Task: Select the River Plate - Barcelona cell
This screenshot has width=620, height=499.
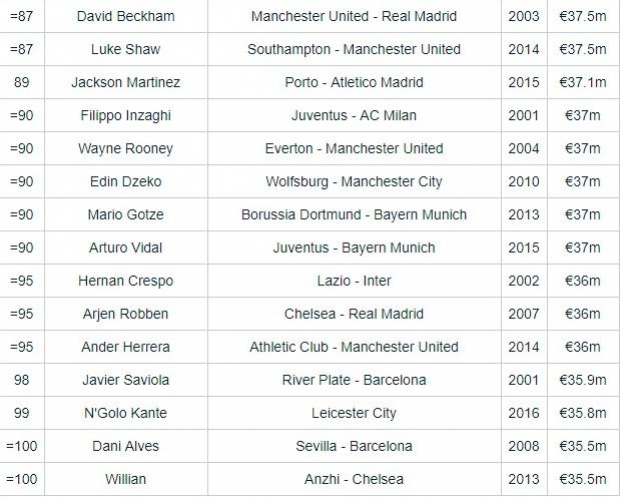Action: pos(353,379)
